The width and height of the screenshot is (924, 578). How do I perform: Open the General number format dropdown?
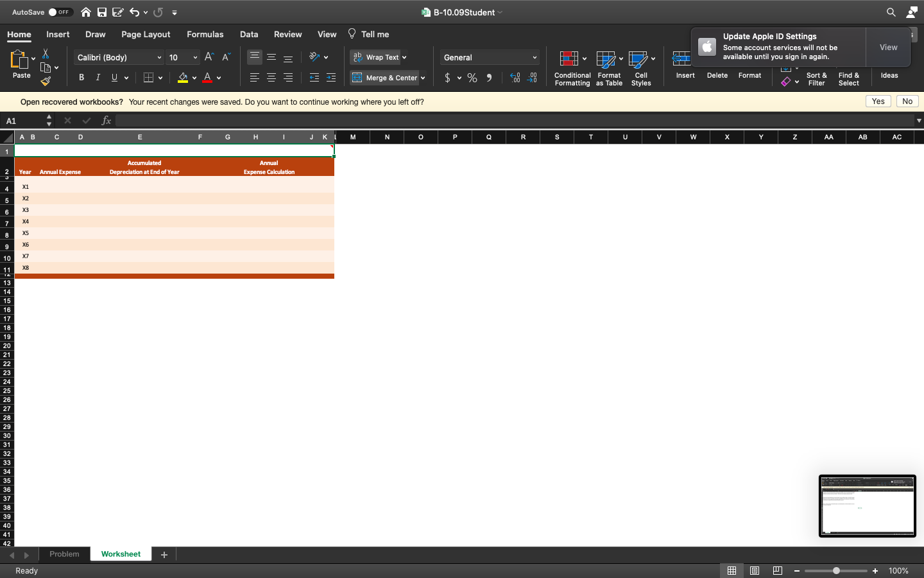coord(489,57)
